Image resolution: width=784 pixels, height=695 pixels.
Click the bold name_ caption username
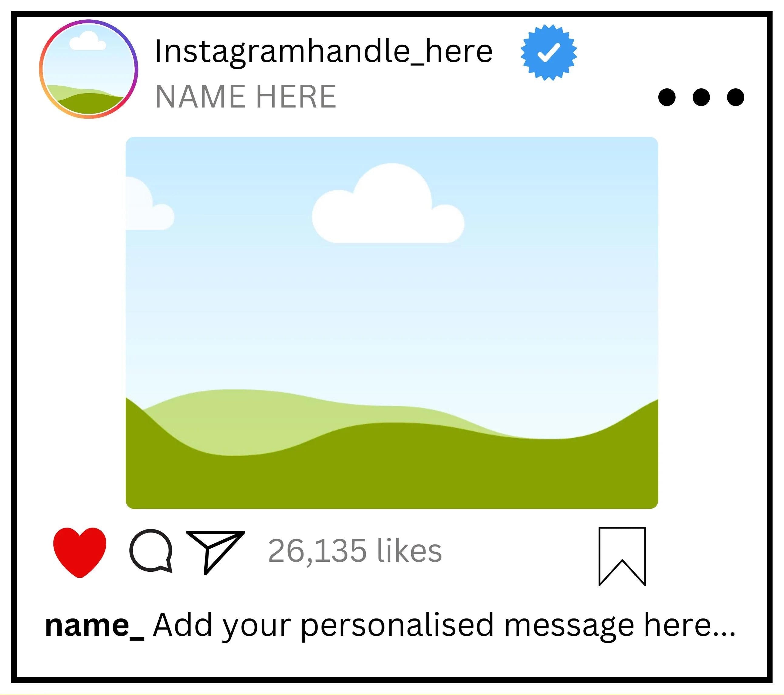tap(94, 625)
